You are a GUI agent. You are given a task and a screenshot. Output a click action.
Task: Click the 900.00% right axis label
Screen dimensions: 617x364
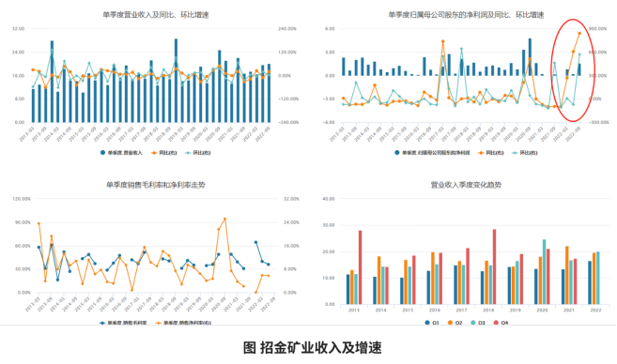tap(597, 29)
